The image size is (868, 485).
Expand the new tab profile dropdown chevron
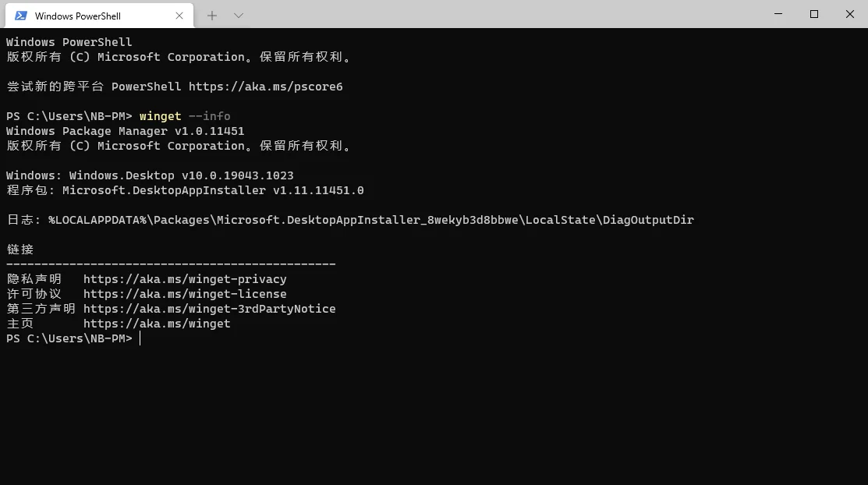pyautogui.click(x=239, y=16)
